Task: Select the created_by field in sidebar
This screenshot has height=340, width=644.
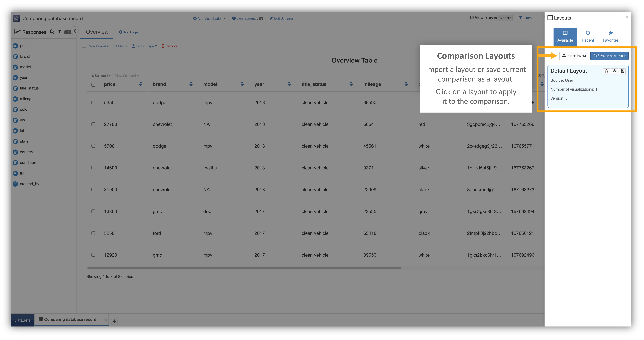Action: click(x=30, y=184)
